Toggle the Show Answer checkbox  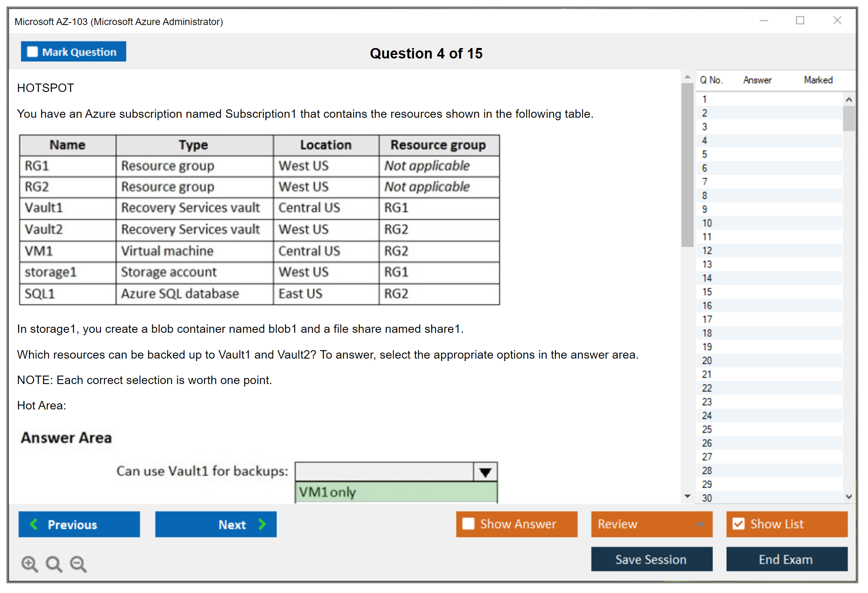tap(468, 524)
